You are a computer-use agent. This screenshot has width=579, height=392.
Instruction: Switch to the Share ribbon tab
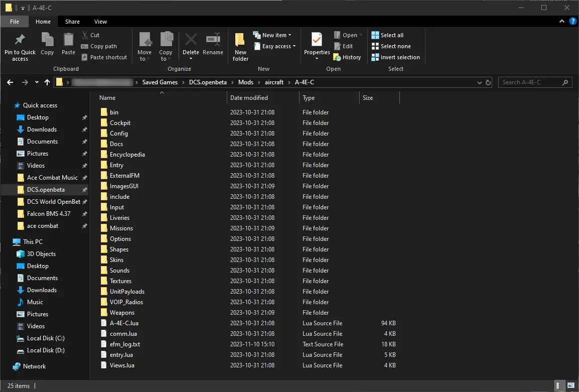72,22
